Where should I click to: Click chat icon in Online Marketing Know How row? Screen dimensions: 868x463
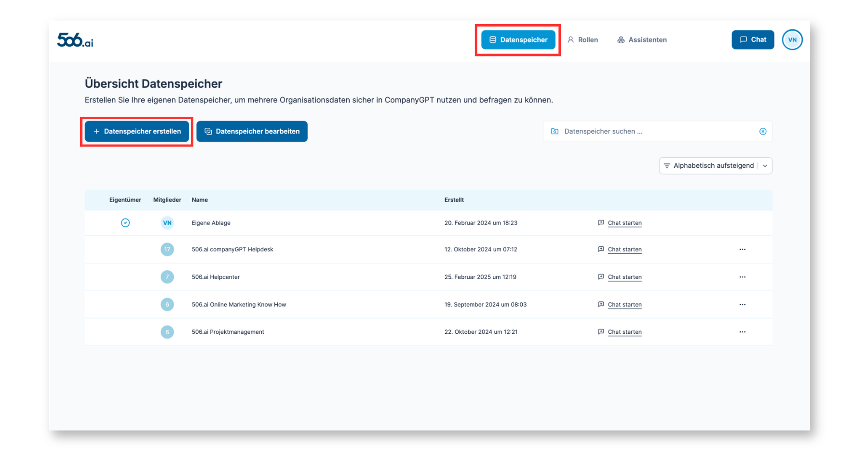[x=601, y=304]
